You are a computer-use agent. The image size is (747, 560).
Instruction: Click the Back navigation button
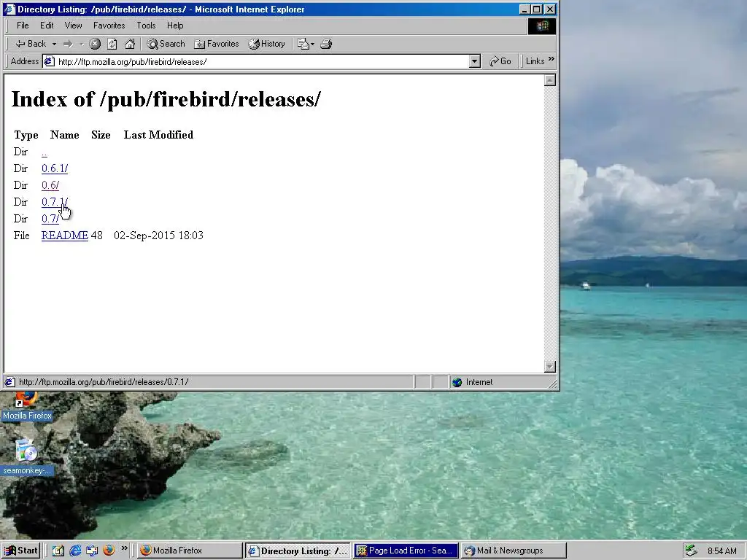tap(31, 44)
